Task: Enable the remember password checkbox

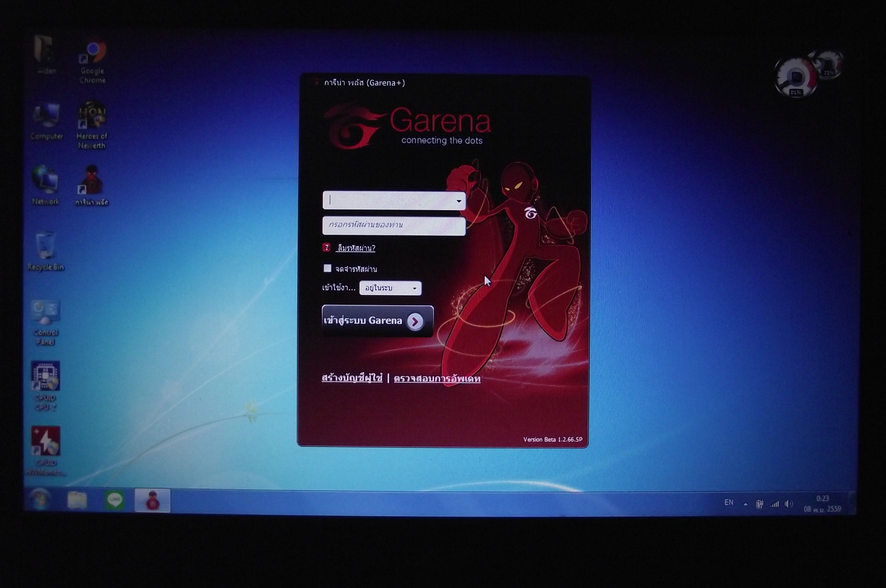Action: (327, 268)
